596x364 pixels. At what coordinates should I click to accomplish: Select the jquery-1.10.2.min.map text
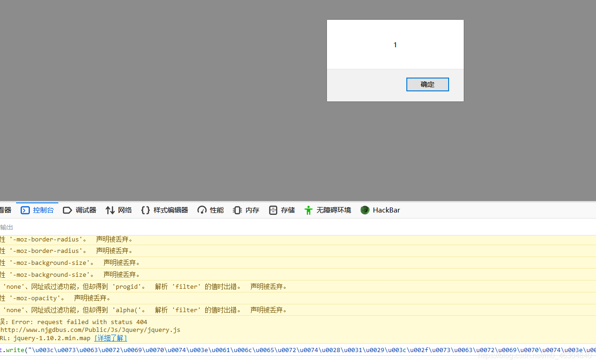pos(52,338)
